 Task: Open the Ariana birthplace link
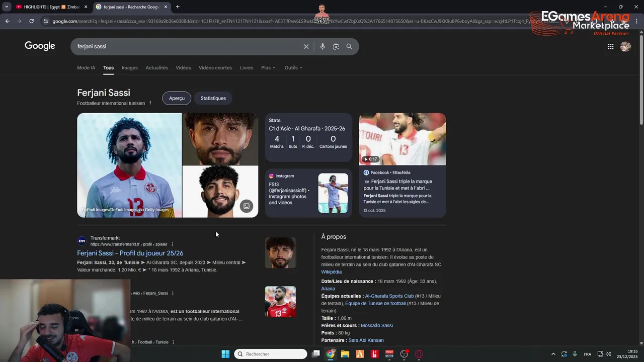328,289
